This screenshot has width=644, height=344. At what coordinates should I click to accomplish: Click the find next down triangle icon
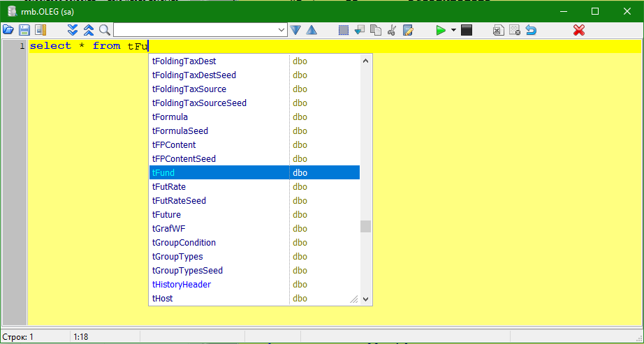(x=295, y=30)
